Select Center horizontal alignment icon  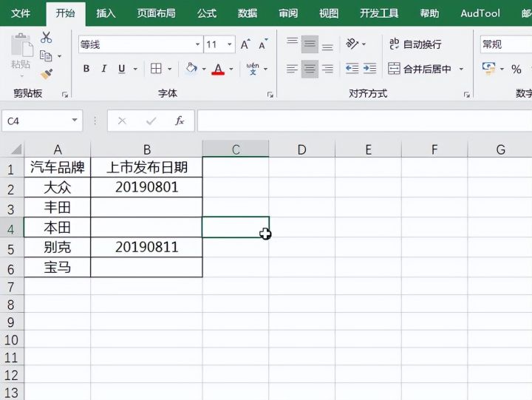click(310, 69)
